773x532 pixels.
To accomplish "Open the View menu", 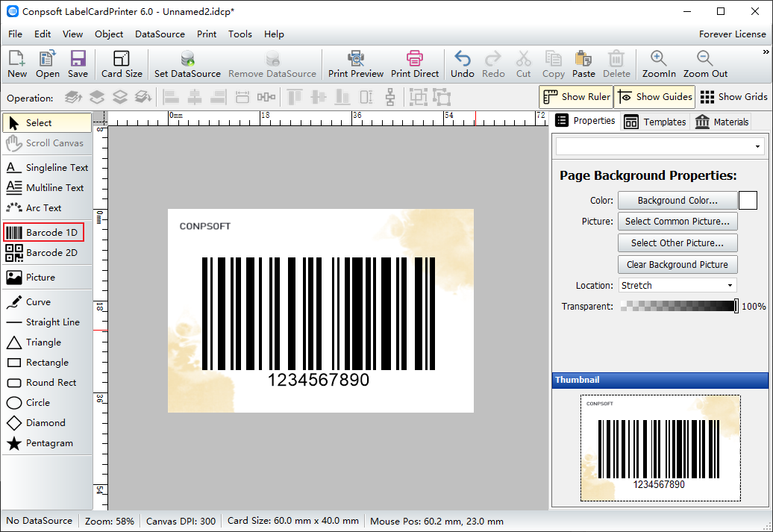I will pyautogui.click(x=72, y=34).
